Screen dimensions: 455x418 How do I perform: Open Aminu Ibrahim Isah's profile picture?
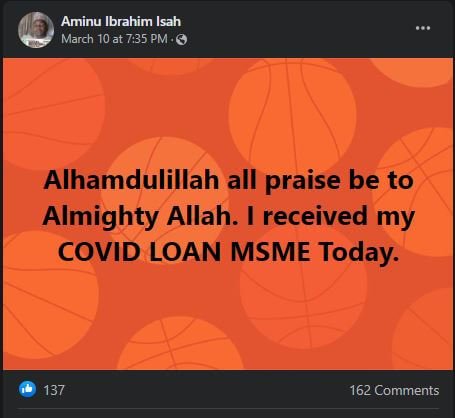[36, 30]
